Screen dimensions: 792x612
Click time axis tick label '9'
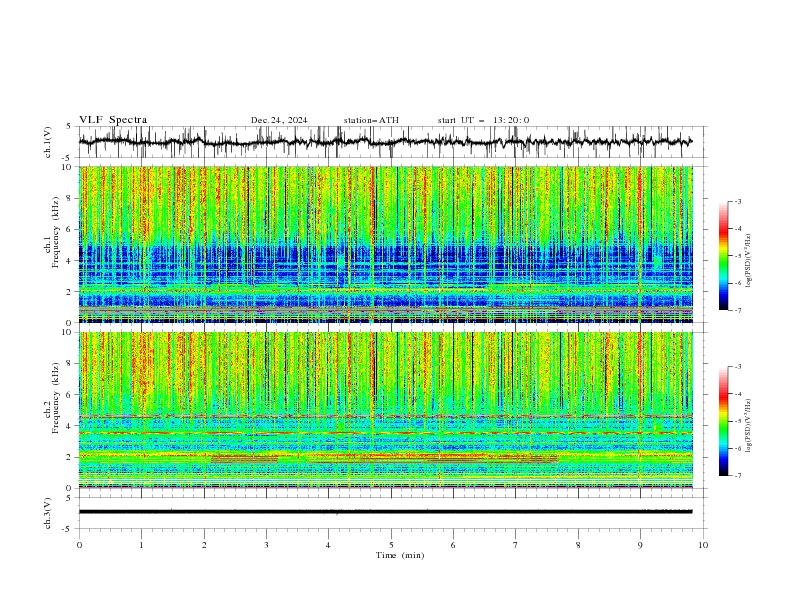click(640, 545)
